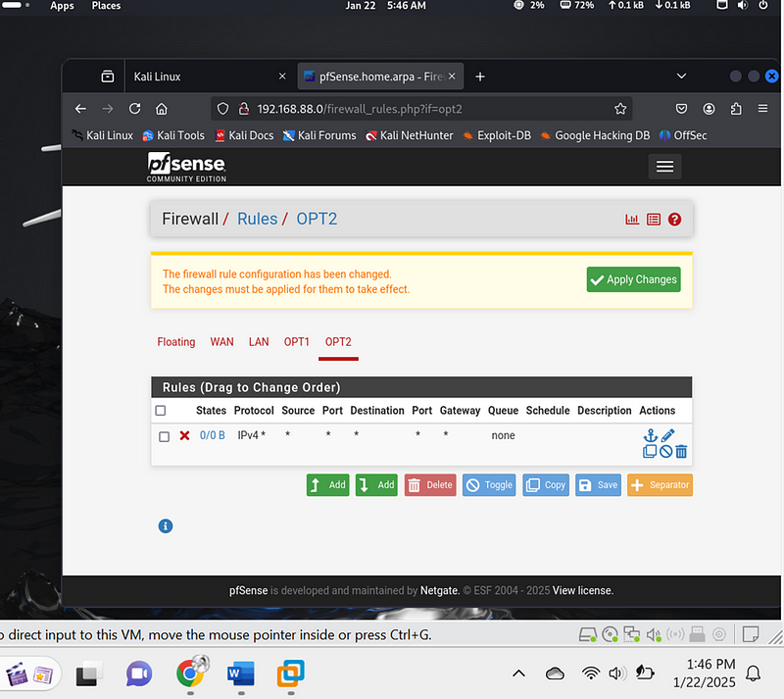Delete the IPv4 rule with the row trash icon
Screen dimensions: 784x699
tap(681, 452)
